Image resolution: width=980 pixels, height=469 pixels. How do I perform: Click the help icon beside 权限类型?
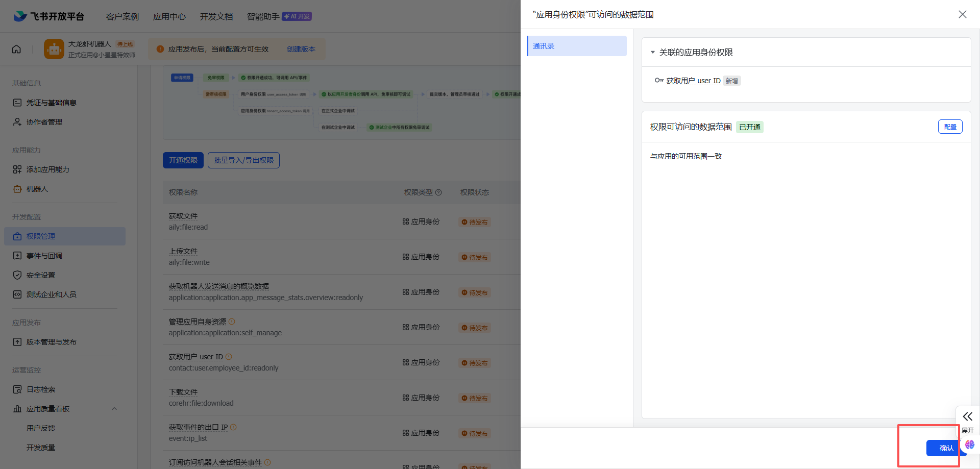[438, 192]
